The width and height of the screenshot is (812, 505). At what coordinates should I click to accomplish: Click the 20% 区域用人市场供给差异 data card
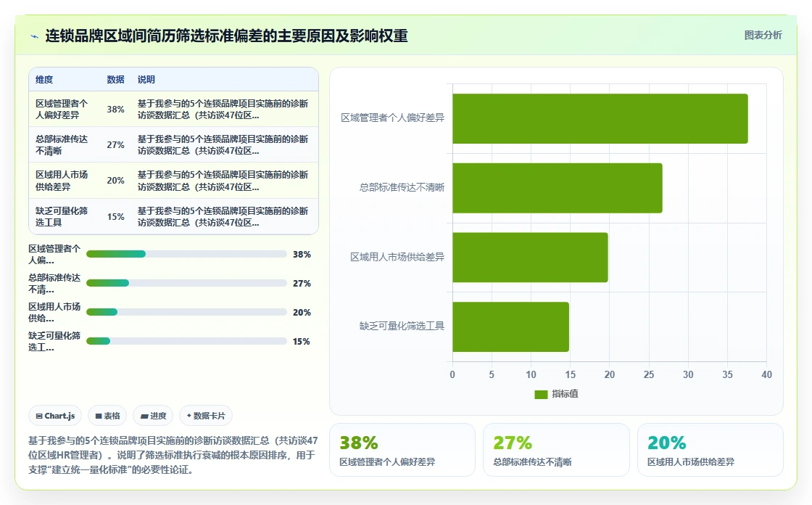click(710, 450)
